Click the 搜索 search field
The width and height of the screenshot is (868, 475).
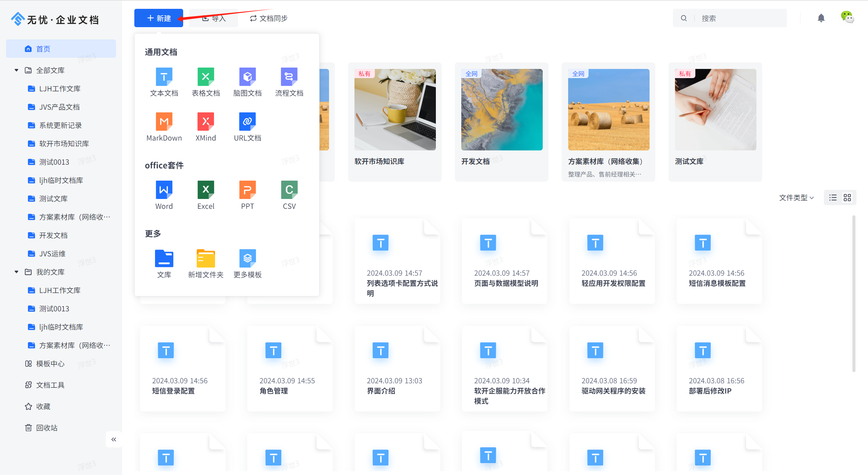730,18
